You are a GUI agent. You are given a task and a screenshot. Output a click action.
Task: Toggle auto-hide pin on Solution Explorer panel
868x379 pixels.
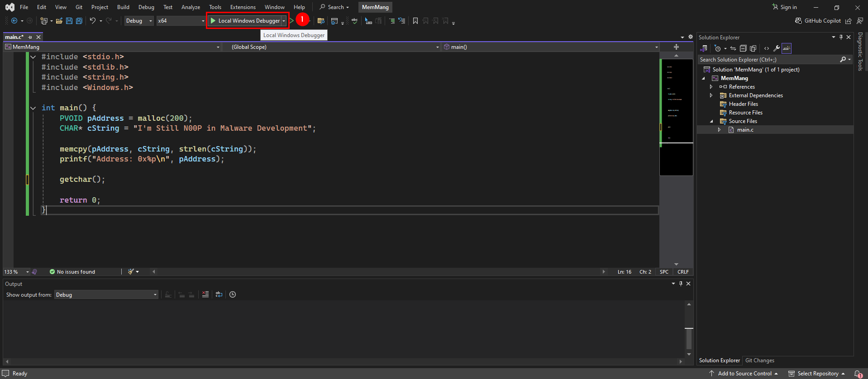(841, 37)
